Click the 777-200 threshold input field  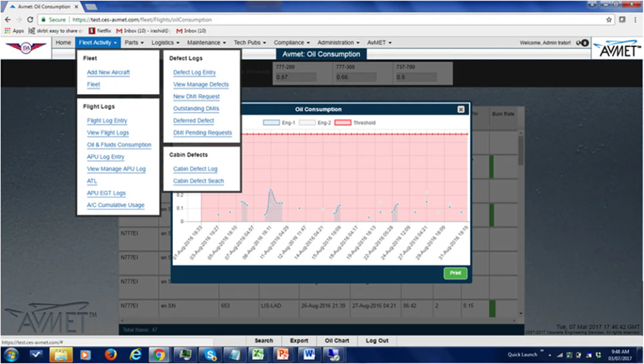pos(296,77)
